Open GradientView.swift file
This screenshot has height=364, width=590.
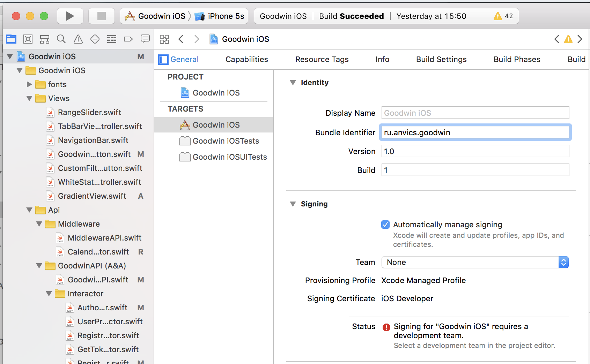point(92,196)
